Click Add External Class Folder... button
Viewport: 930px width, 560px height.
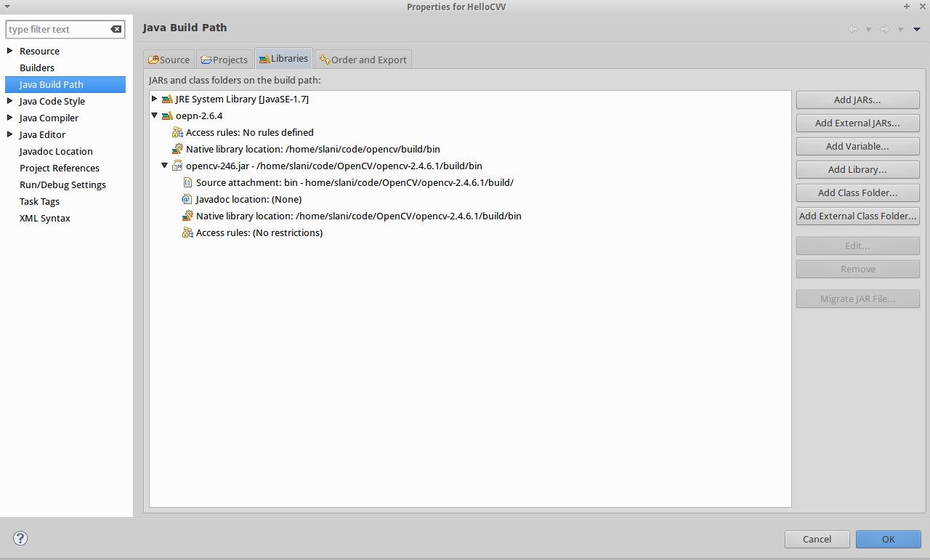point(857,216)
